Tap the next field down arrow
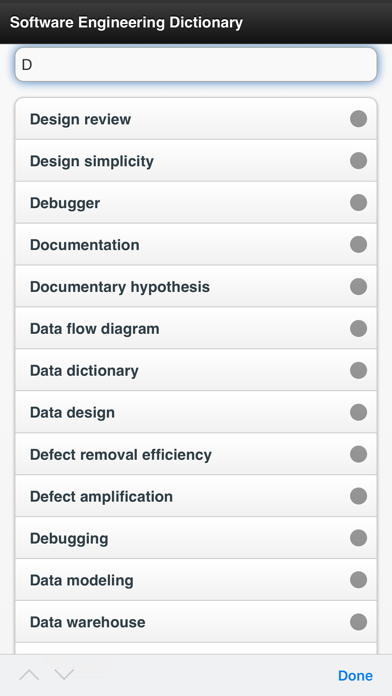The height and width of the screenshot is (696, 392). tap(64, 675)
